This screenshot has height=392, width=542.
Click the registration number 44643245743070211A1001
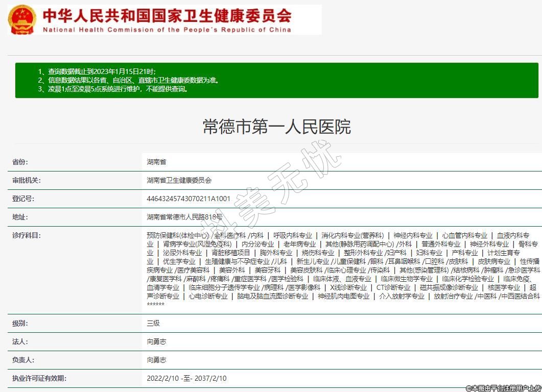click(188, 199)
